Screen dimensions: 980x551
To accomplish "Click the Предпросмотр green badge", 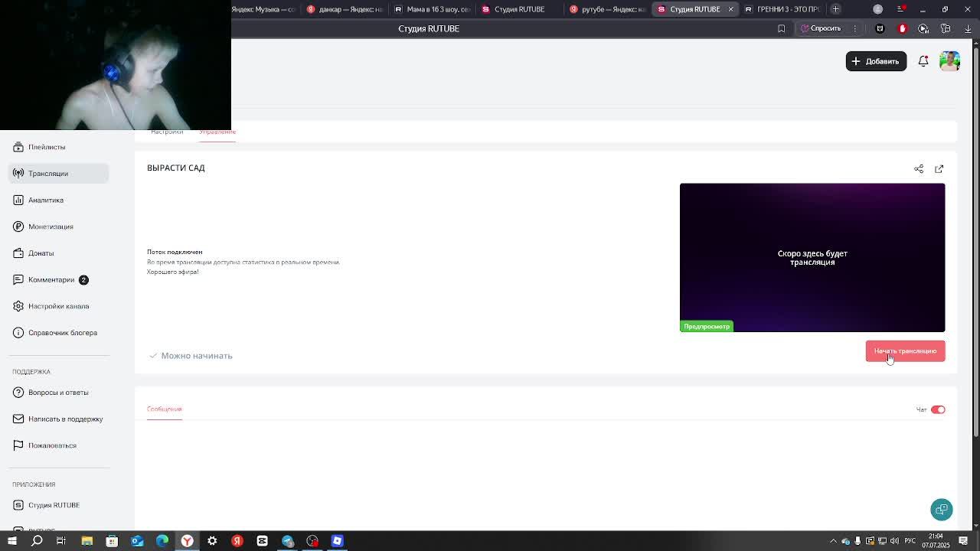I will coord(707,326).
